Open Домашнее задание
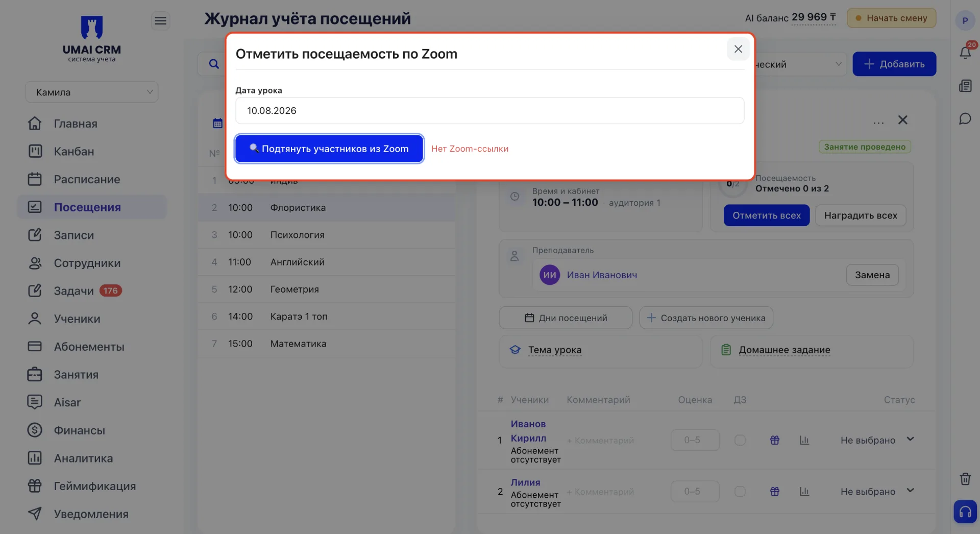The image size is (980, 534). (785, 350)
